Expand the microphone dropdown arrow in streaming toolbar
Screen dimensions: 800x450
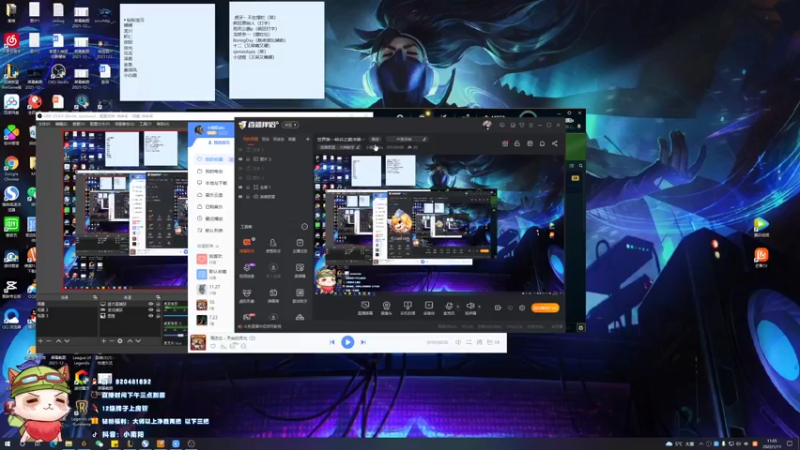click(457, 306)
